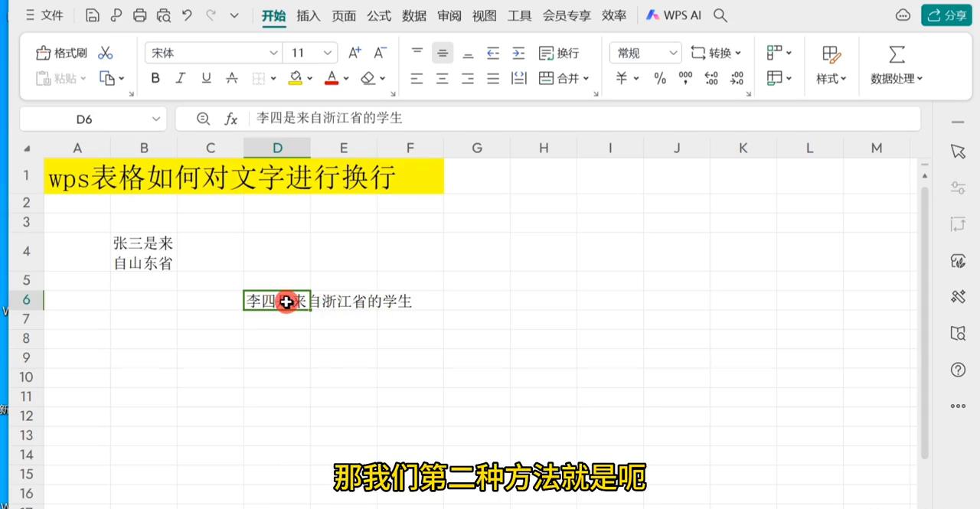This screenshot has height=509, width=980.
Task: Open the 文件 file menu
Action: tap(44, 15)
